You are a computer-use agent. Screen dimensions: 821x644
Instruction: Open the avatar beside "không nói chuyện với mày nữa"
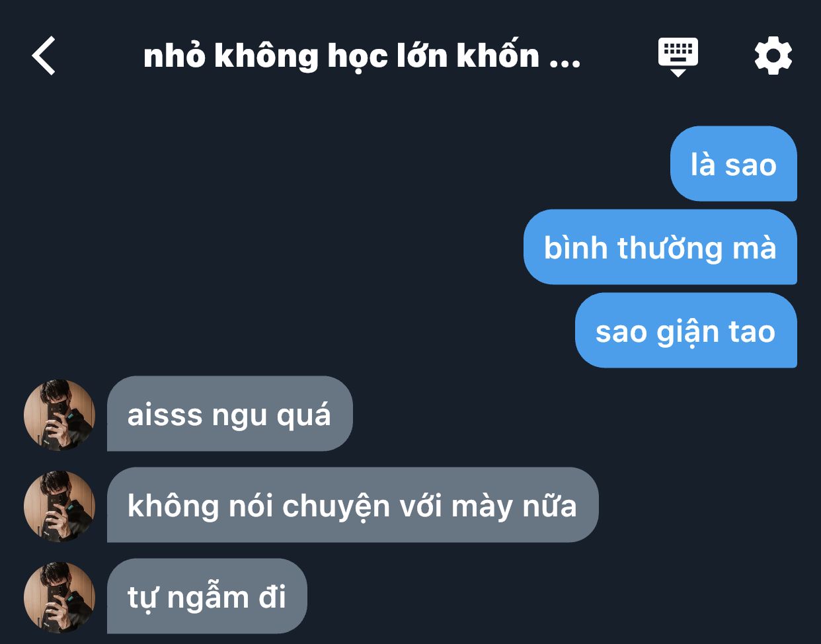(x=59, y=506)
